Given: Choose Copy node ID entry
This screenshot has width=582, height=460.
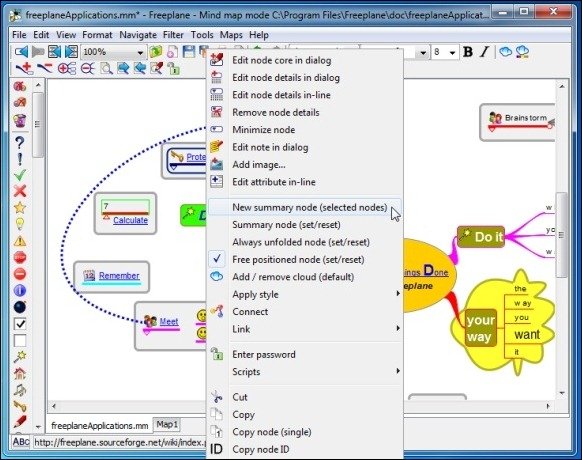Looking at the screenshot, I should pos(304,449).
